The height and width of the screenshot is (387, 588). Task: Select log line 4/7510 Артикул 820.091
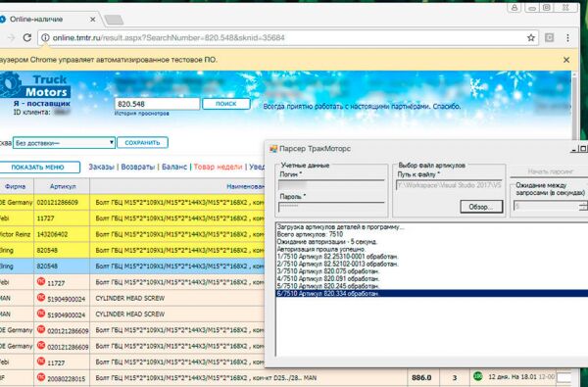coord(328,279)
